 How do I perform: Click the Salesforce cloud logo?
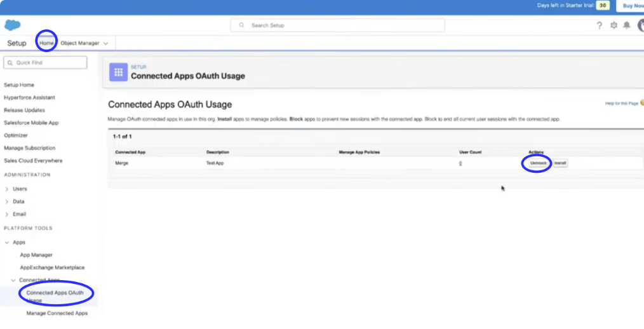click(x=12, y=25)
